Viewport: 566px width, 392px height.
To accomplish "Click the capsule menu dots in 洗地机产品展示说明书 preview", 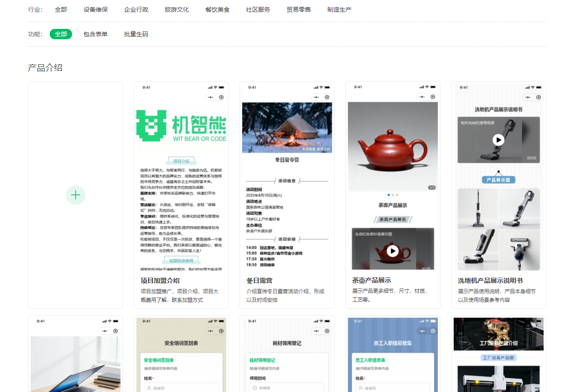I will click(x=528, y=97).
